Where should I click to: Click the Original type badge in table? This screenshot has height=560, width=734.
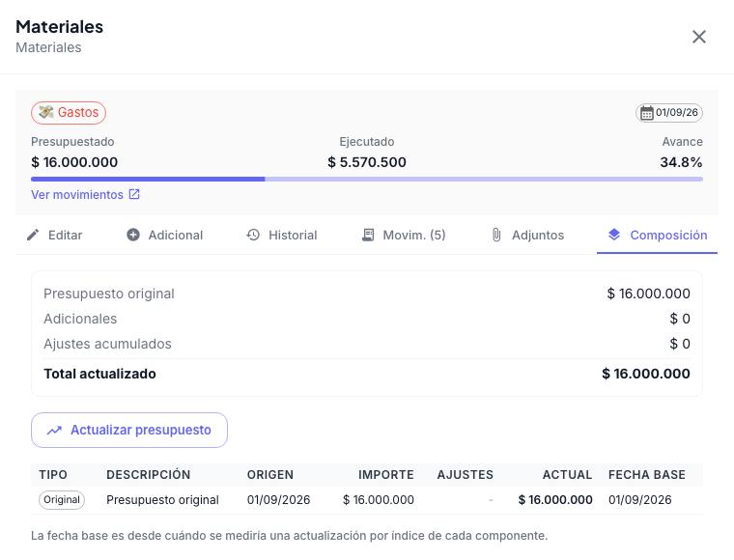[x=62, y=499]
